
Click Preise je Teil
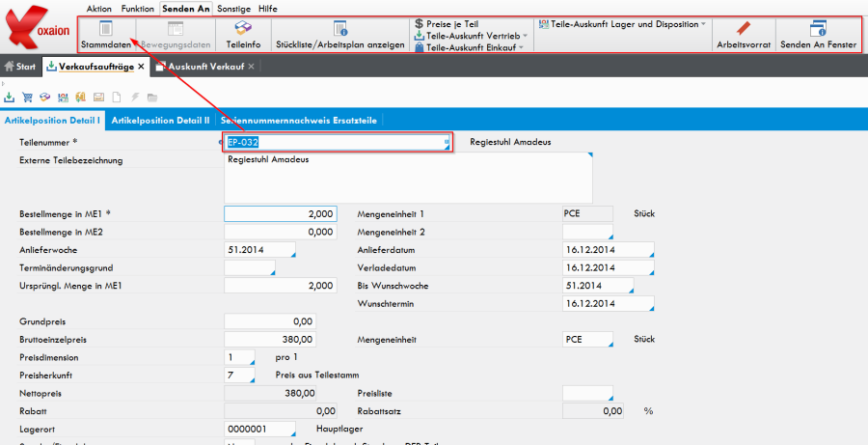click(x=451, y=23)
